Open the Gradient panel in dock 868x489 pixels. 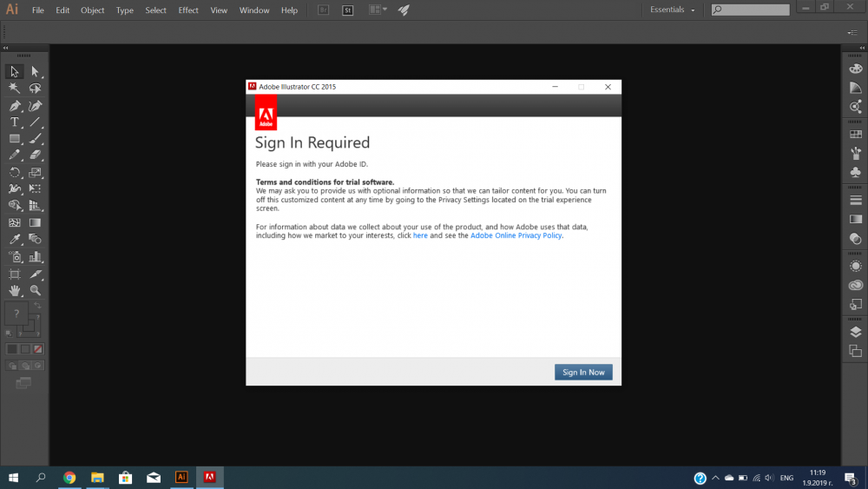coord(855,219)
